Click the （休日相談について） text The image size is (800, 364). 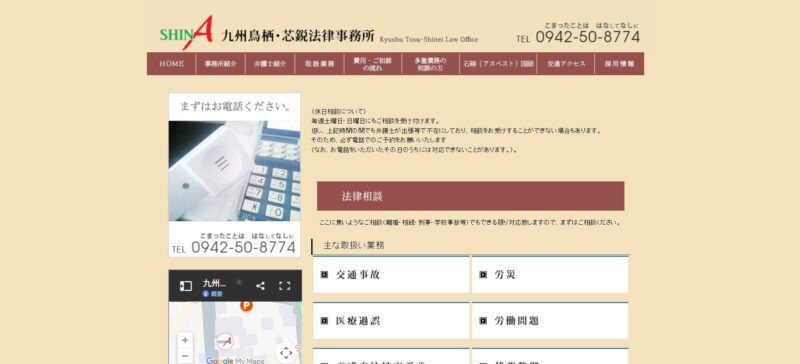coord(339,111)
